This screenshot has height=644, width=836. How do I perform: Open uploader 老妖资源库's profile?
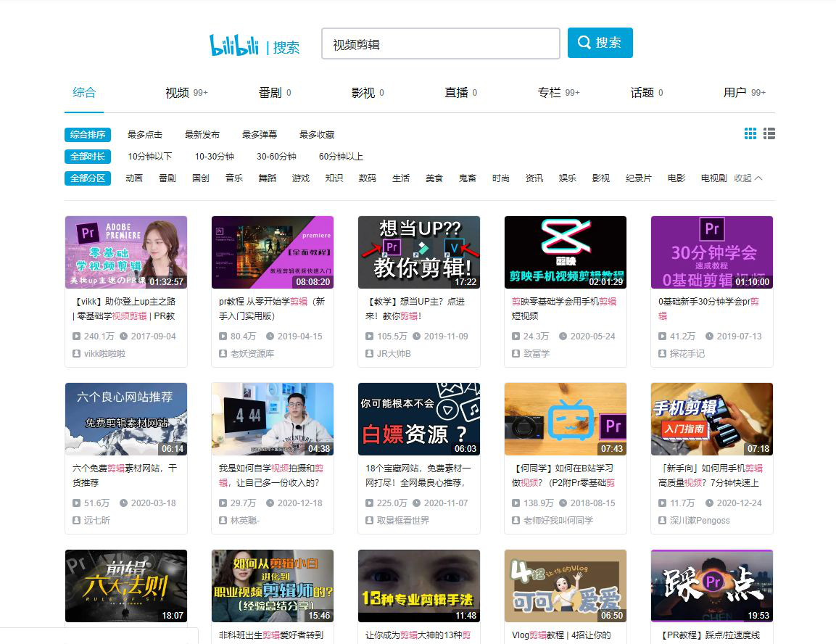click(252, 353)
